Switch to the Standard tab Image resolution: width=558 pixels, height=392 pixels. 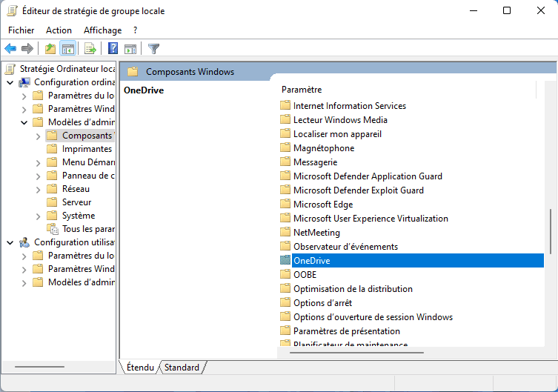point(182,367)
